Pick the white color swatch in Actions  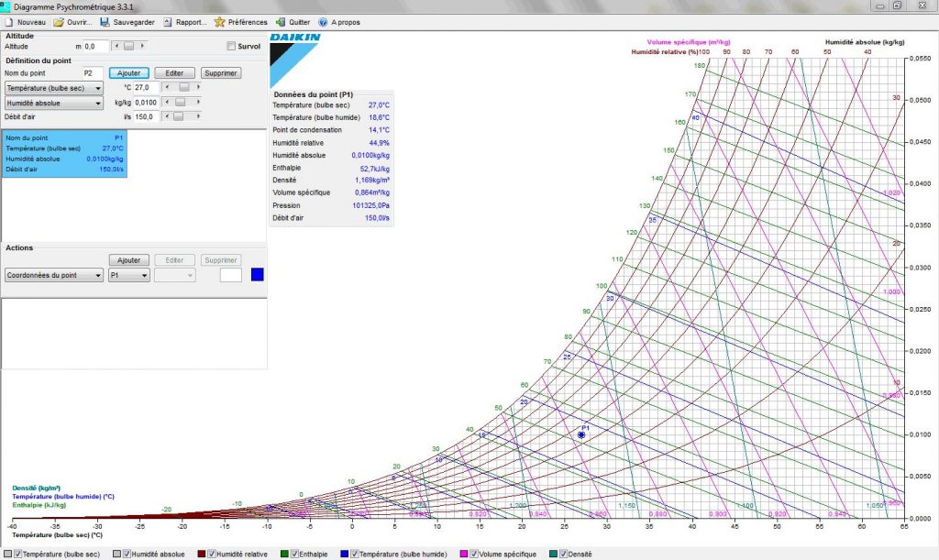coord(231,275)
